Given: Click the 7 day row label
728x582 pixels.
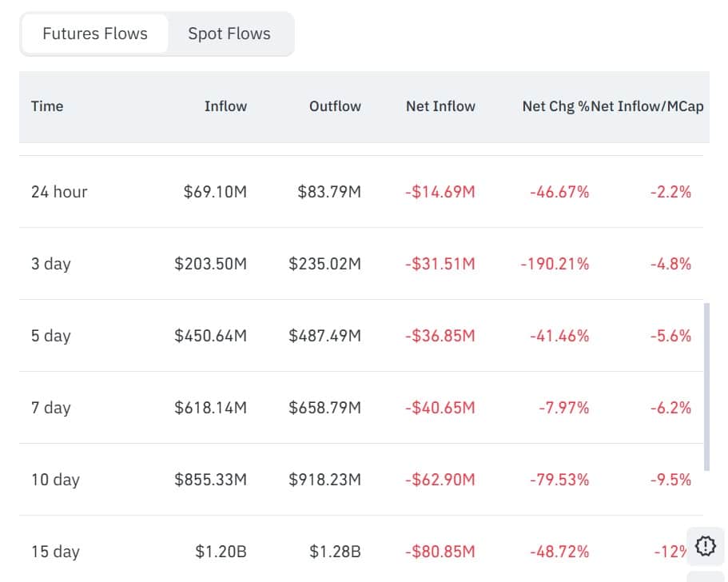Looking at the screenshot, I should [x=51, y=408].
